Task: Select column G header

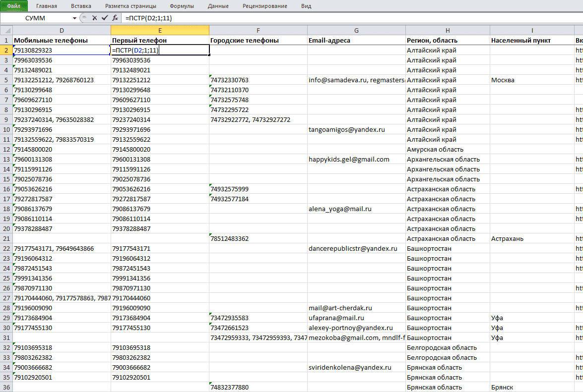Action: click(356, 30)
